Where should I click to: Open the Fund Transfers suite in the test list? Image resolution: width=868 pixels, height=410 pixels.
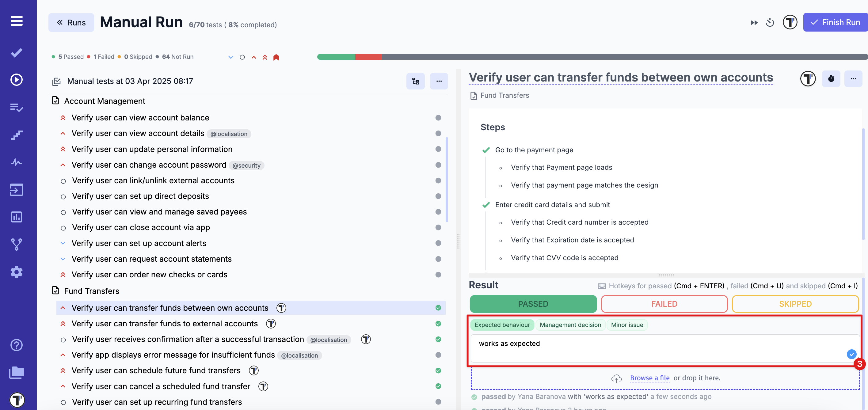[x=92, y=291]
